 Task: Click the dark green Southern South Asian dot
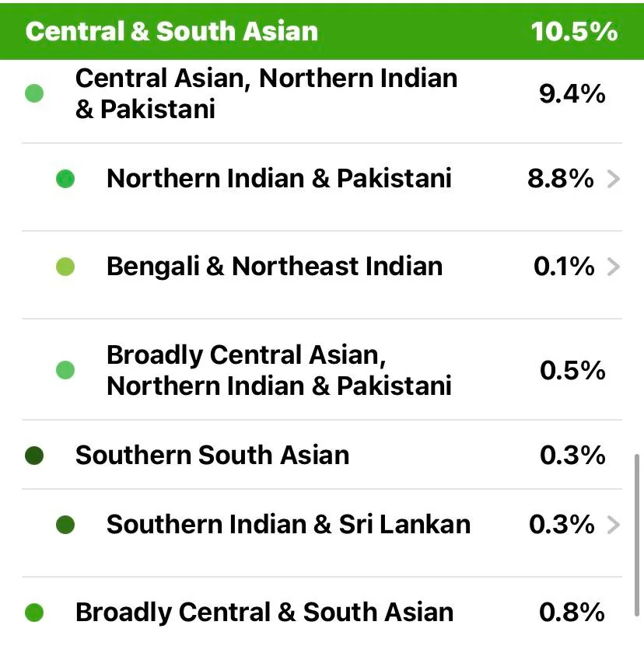click(x=34, y=456)
